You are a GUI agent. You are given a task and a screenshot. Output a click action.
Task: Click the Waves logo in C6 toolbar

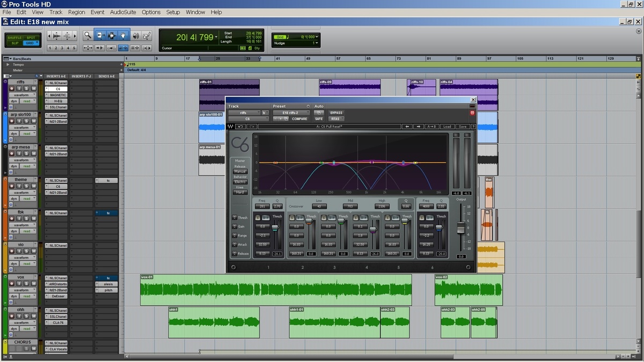(x=231, y=127)
